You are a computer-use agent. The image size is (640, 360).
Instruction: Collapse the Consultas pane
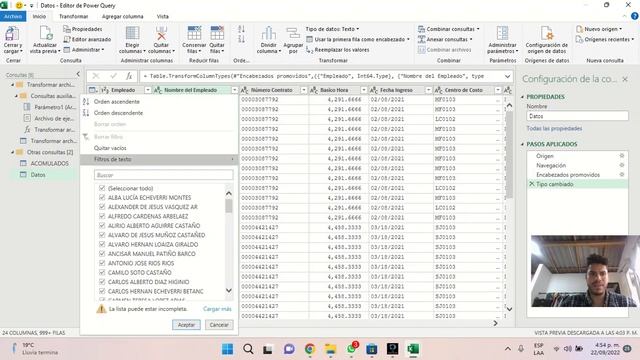click(78, 74)
